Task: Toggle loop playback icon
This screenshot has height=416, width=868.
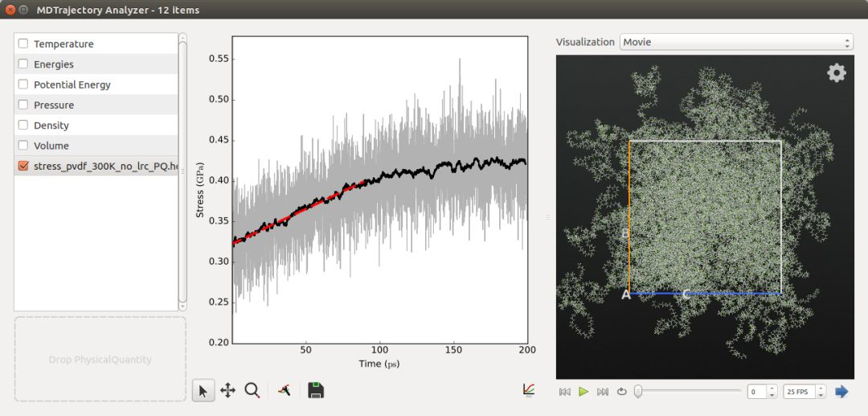Action: pyautogui.click(x=621, y=392)
